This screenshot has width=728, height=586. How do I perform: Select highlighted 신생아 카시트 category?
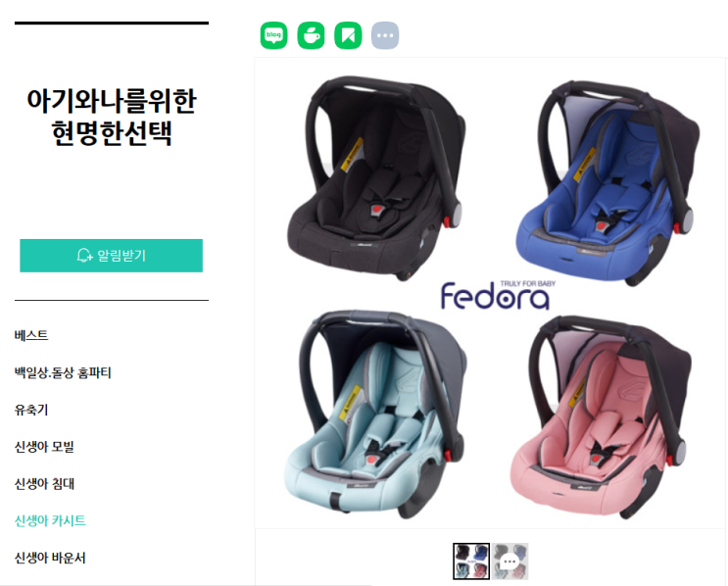(x=50, y=520)
